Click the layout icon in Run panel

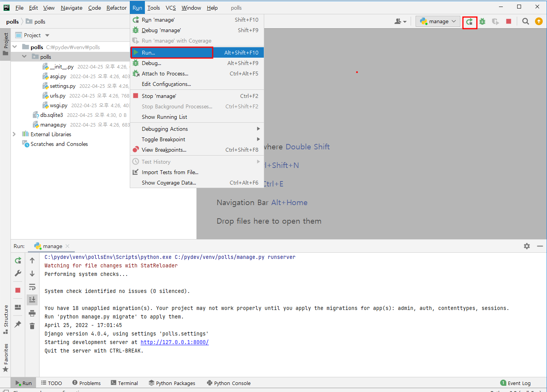18,307
